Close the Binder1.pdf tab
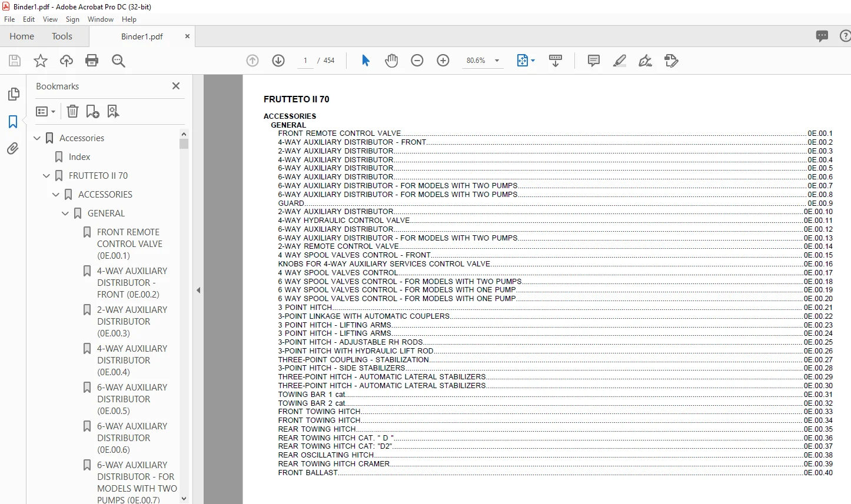 pyautogui.click(x=187, y=36)
